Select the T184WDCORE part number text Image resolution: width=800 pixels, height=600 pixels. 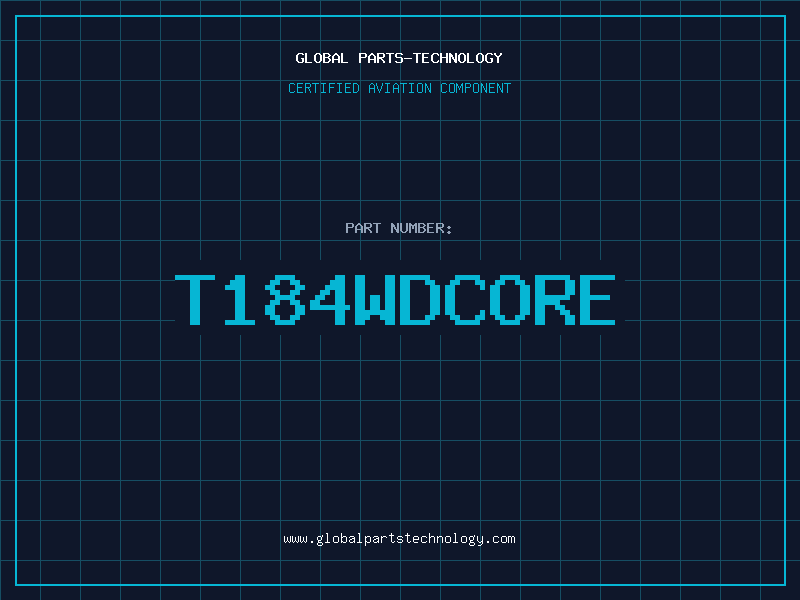coord(397,300)
